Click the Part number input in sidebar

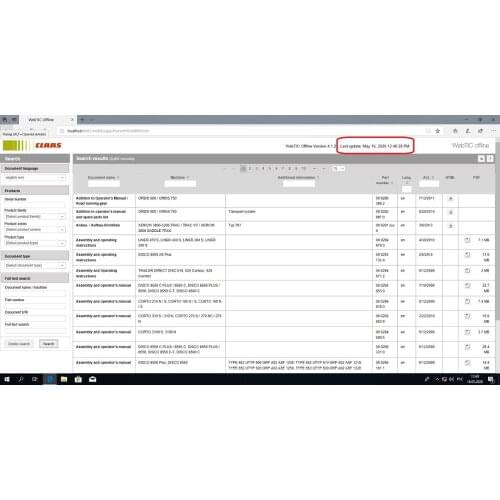[x=35, y=306]
